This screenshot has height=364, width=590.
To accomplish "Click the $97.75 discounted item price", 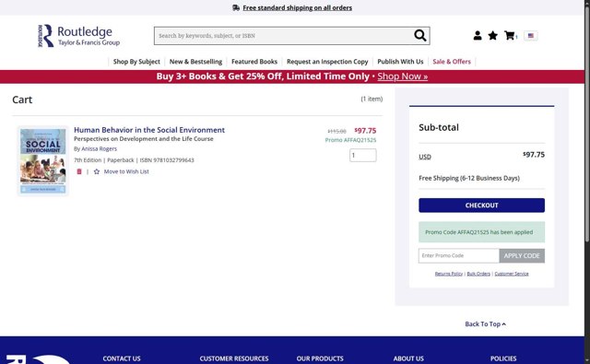I will point(365,131).
